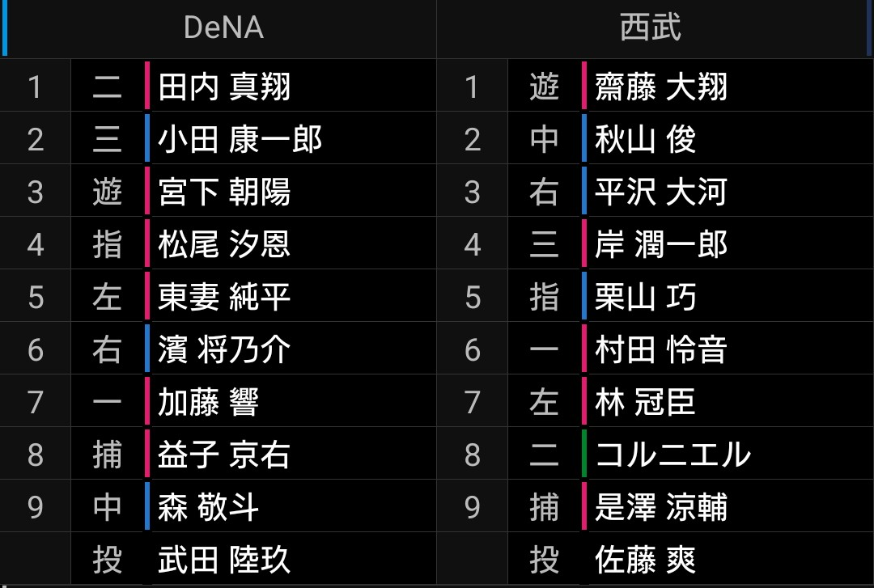Select DeNA pitcher 武田 陸玖
This screenshot has height=588, width=874.
pyautogui.click(x=224, y=560)
